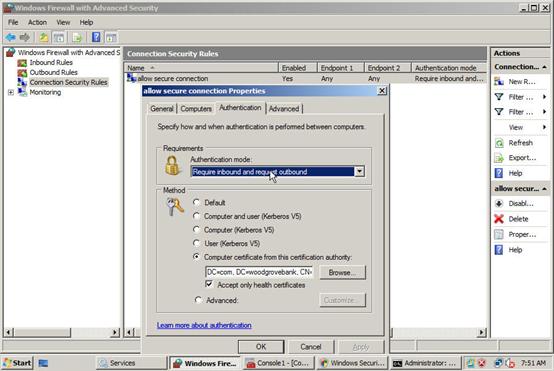
Task: Click the Cancel button
Action: pos(311,347)
